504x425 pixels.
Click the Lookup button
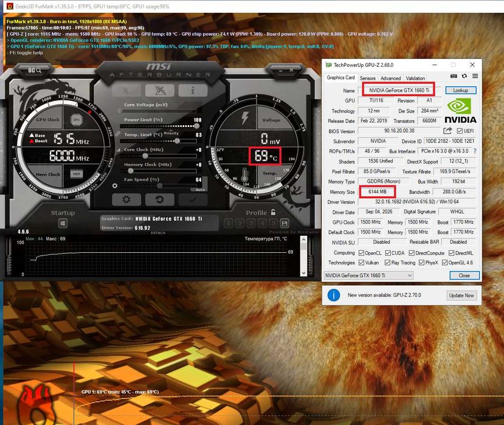(x=461, y=91)
